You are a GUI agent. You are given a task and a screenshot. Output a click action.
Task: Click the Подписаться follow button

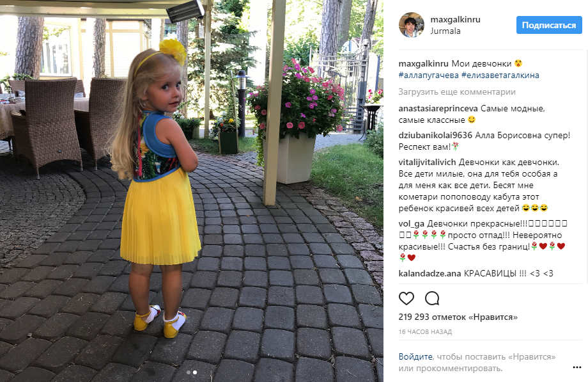(x=548, y=25)
